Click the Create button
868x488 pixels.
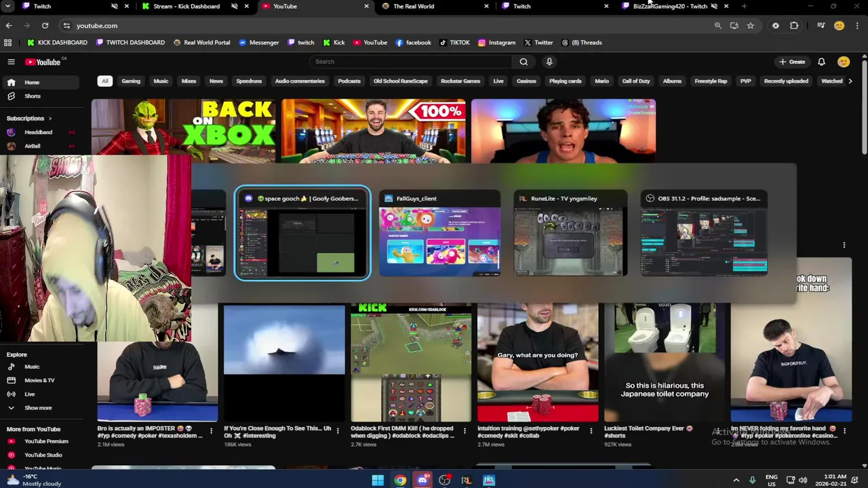(x=792, y=62)
